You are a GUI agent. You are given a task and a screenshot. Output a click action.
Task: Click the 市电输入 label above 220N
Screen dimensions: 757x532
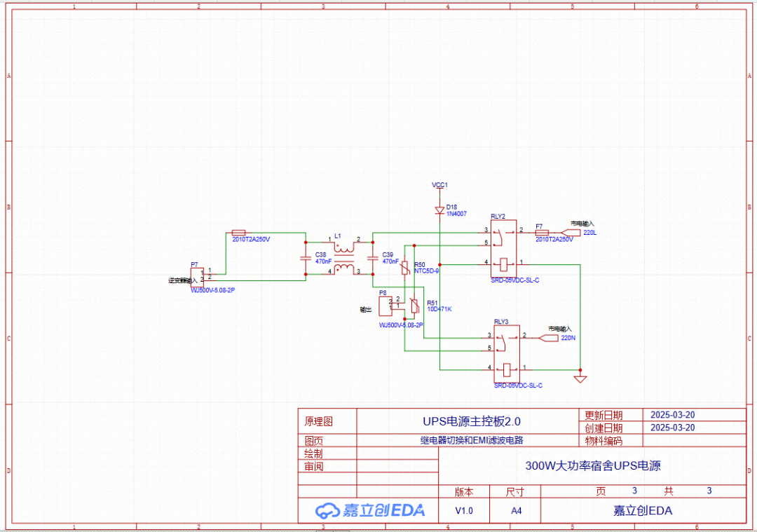pos(559,329)
